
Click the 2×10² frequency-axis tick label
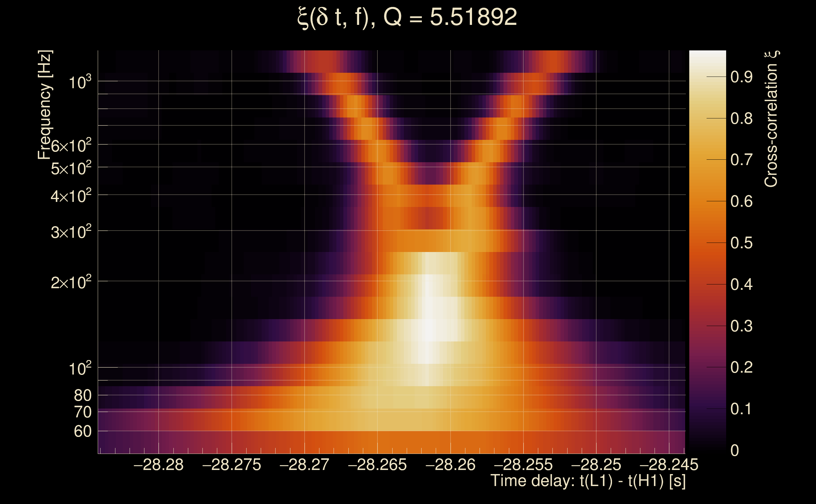pos(71,282)
